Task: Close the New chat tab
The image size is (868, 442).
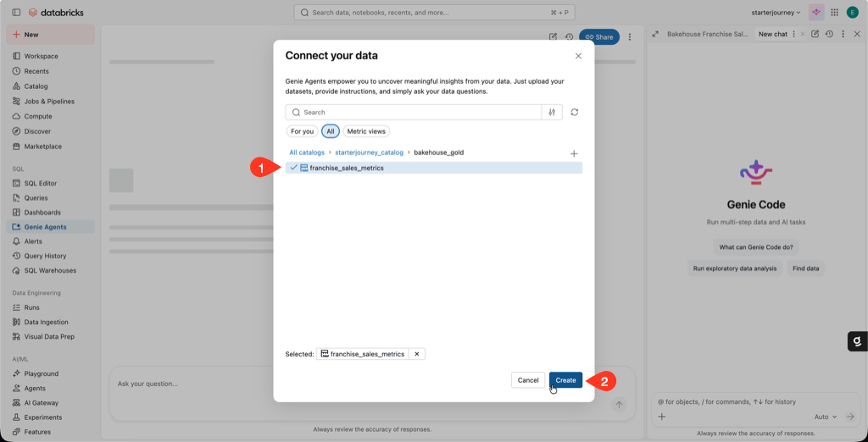Action: point(803,34)
